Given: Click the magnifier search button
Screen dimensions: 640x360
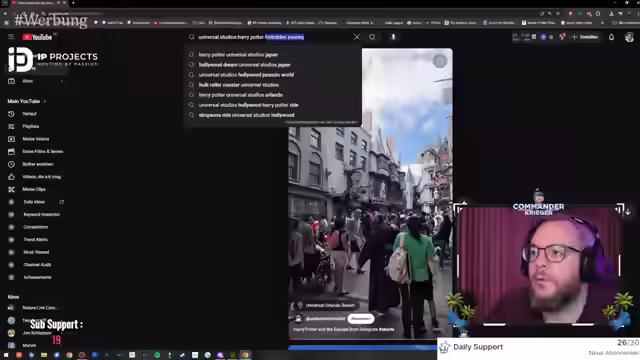Looking at the screenshot, I should pyautogui.click(x=372, y=37).
